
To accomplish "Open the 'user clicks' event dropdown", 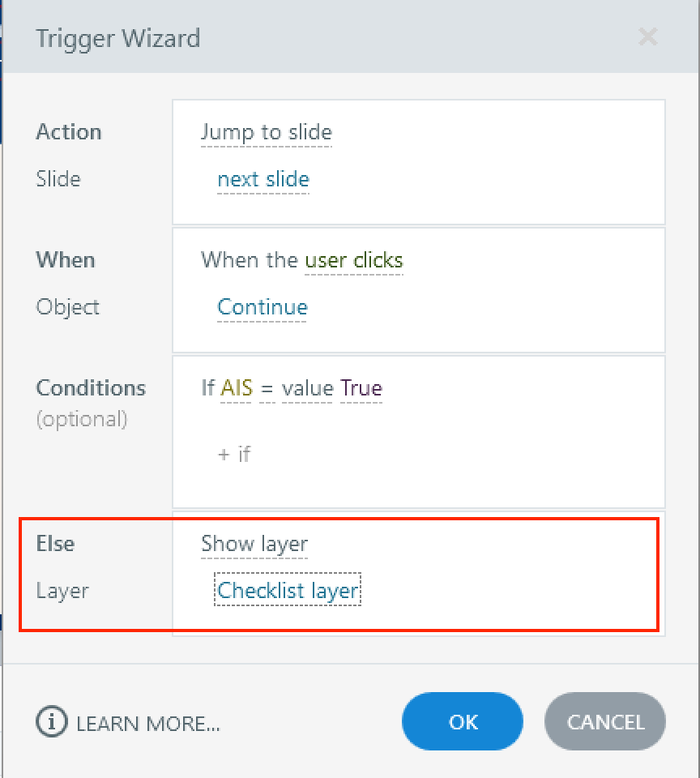I will (x=353, y=260).
